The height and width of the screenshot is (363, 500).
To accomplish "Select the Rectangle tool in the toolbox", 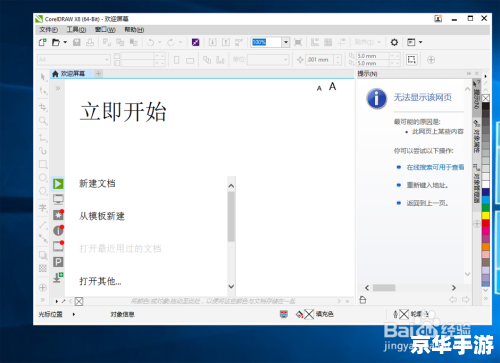I will (x=43, y=164).
